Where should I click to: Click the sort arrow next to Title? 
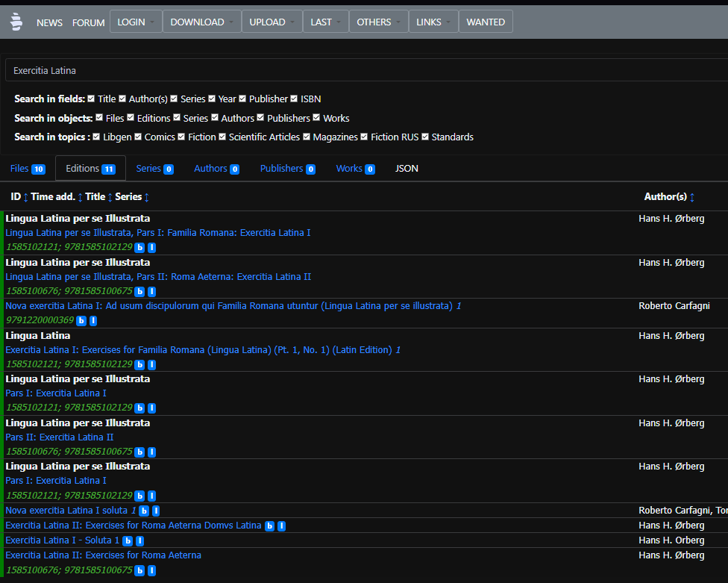pyautogui.click(x=110, y=197)
